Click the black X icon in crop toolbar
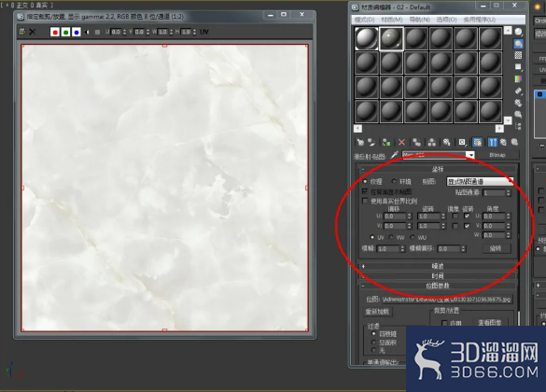546x392 pixels. point(33,32)
